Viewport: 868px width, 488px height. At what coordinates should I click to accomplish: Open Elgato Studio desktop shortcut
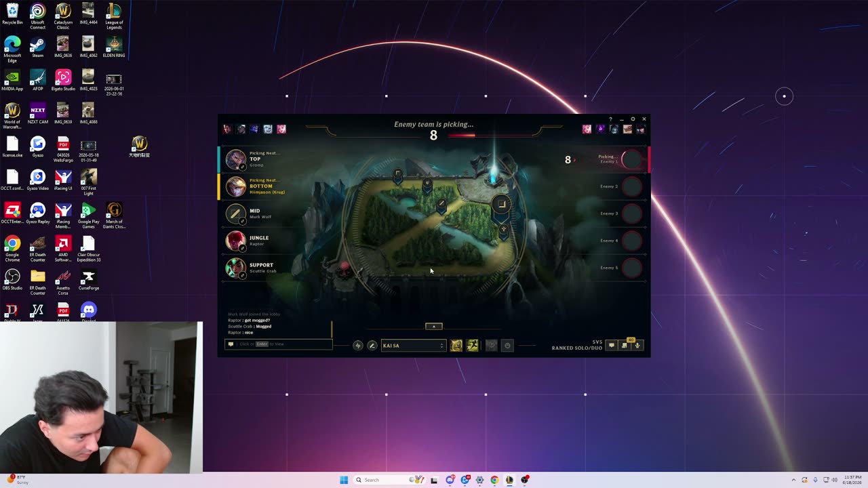(x=63, y=81)
